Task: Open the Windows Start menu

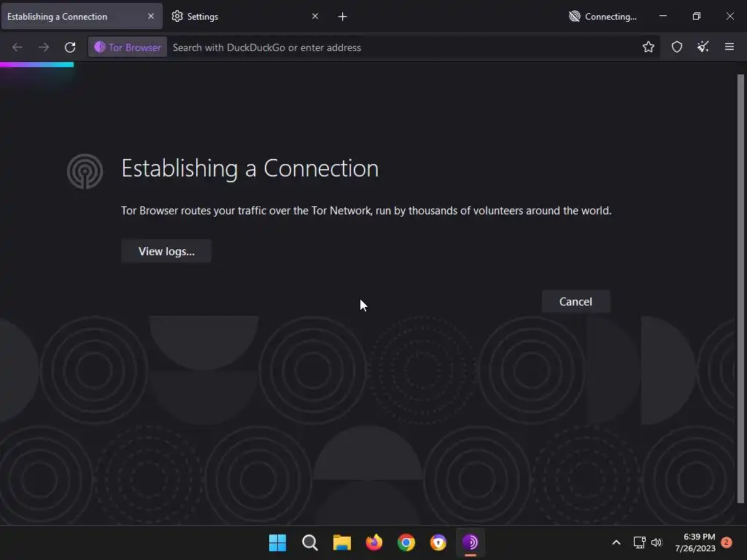Action: (x=277, y=542)
